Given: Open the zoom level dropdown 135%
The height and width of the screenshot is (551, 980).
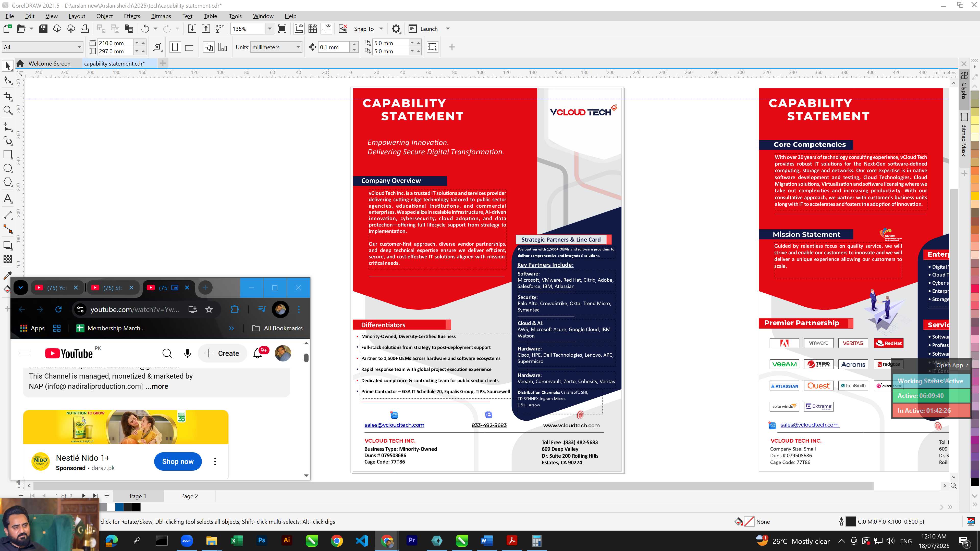Looking at the screenshot, I should [270, 29].
